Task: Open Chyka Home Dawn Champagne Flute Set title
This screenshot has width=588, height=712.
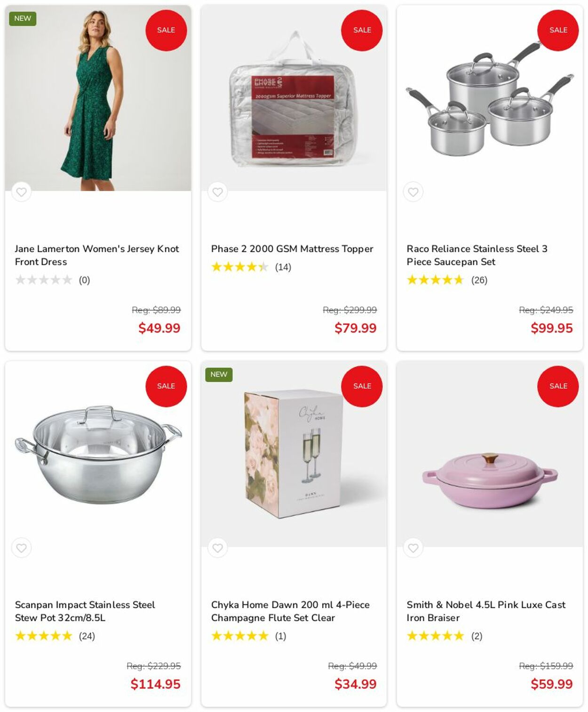Action: click(290, 611)
